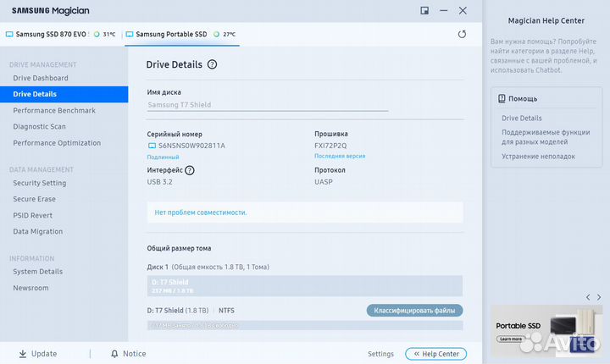
Task: Open Newsroom page
Action: tap(30, 288)
